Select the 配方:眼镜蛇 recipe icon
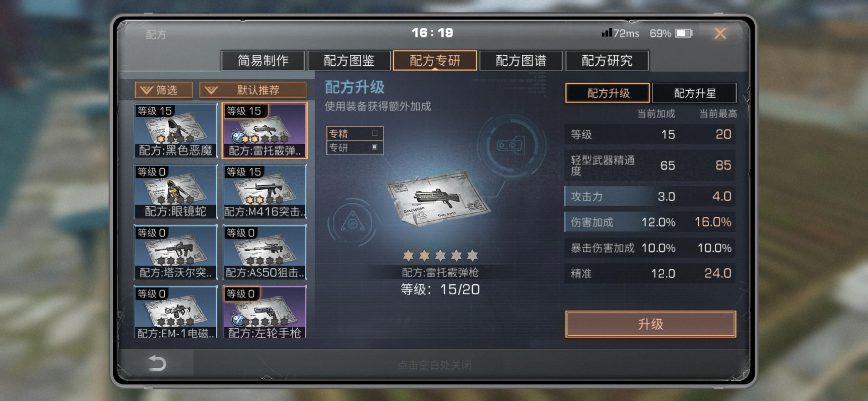 tap(175, 192)
